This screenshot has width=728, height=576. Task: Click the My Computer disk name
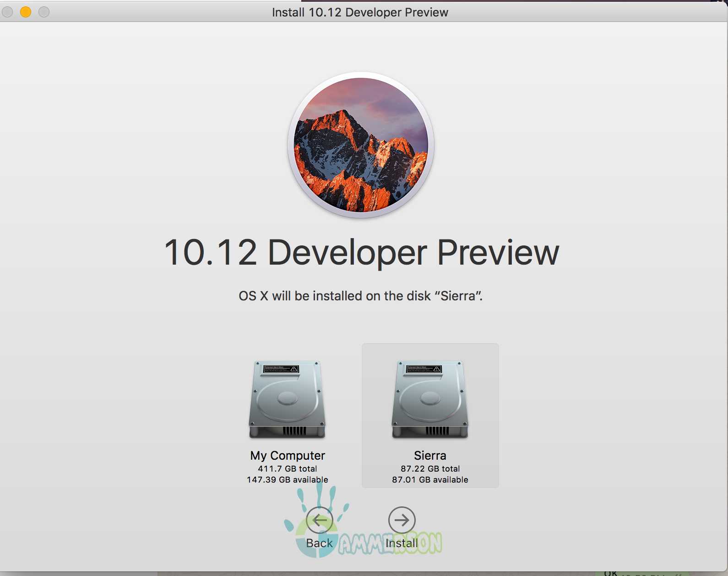pos(288,456)
